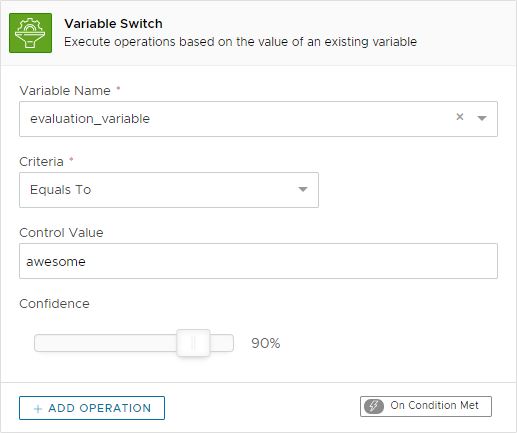Click the Confidence slider track left of the handle
This screenshot has height=433, width=517.
pos(105,343)
